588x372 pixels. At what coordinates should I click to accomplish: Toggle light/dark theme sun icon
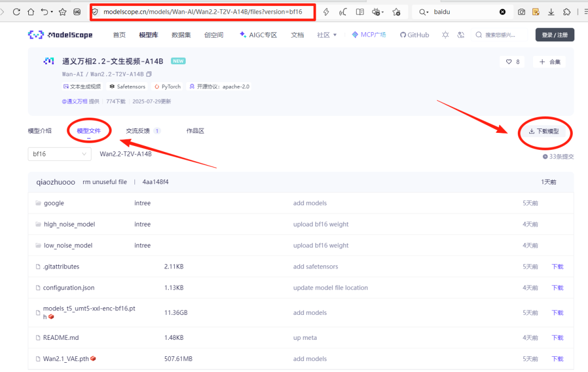click(x=445, y=35)
